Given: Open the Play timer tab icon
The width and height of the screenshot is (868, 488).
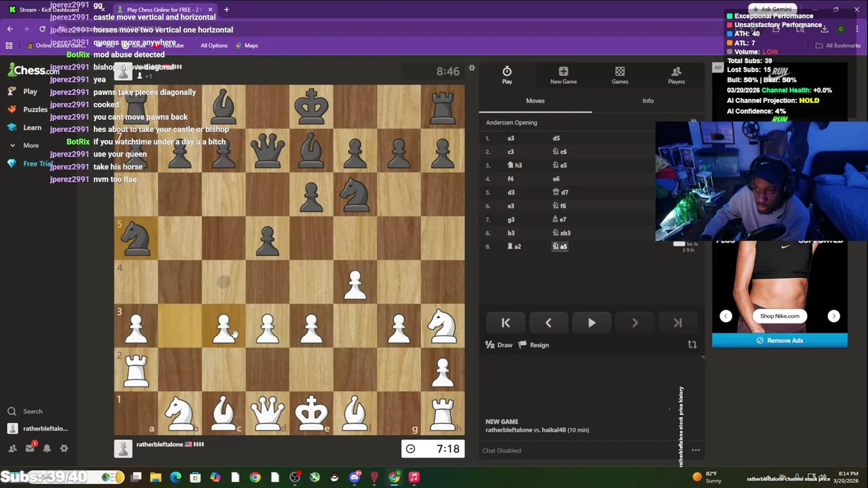Looking at the screenshot, I should [507, 75].
